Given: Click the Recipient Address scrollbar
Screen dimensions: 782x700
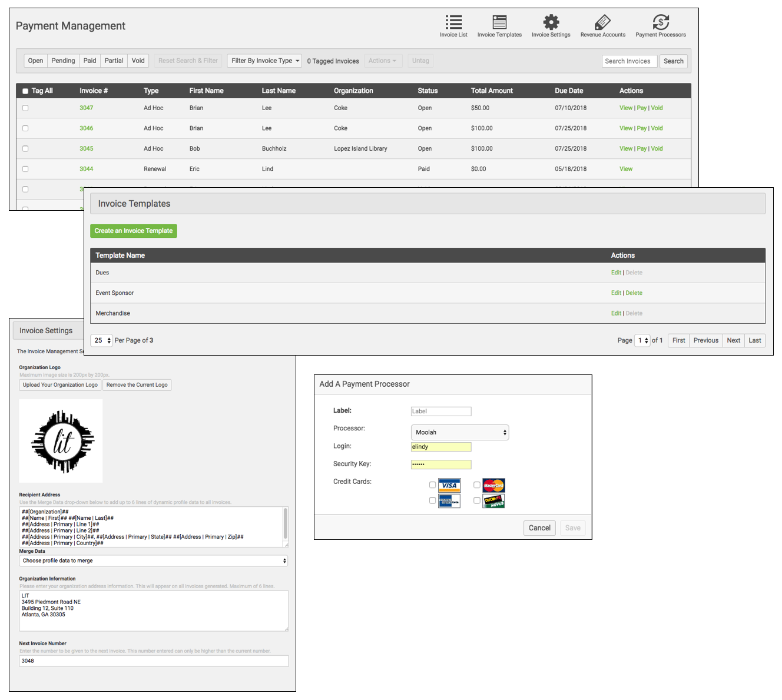Looking at the screenshot, I should point(286,524).
